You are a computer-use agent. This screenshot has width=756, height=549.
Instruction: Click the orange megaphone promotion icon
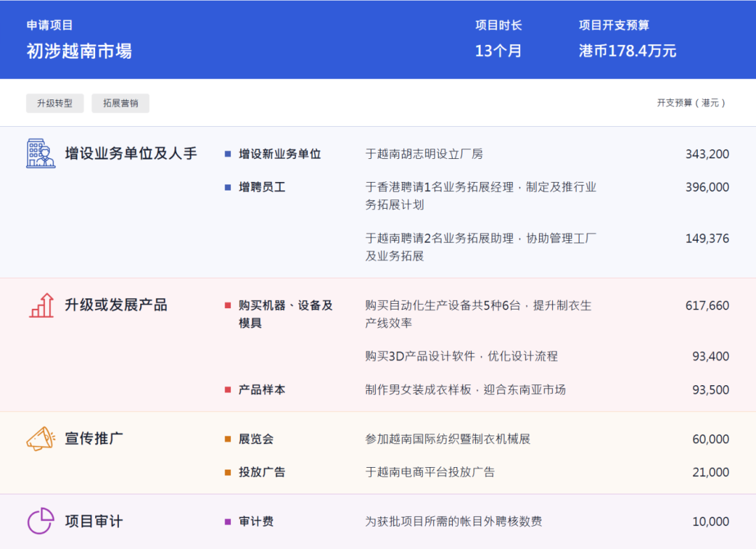[x=41, y=438]
